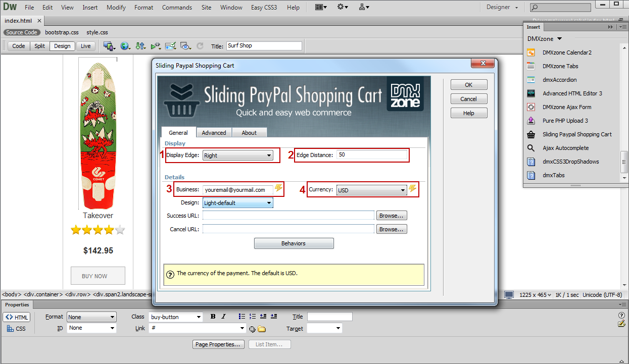The height and width of the screenshot is (364, 629).
Task: Switch to Split view
Action: click(40, 46)
